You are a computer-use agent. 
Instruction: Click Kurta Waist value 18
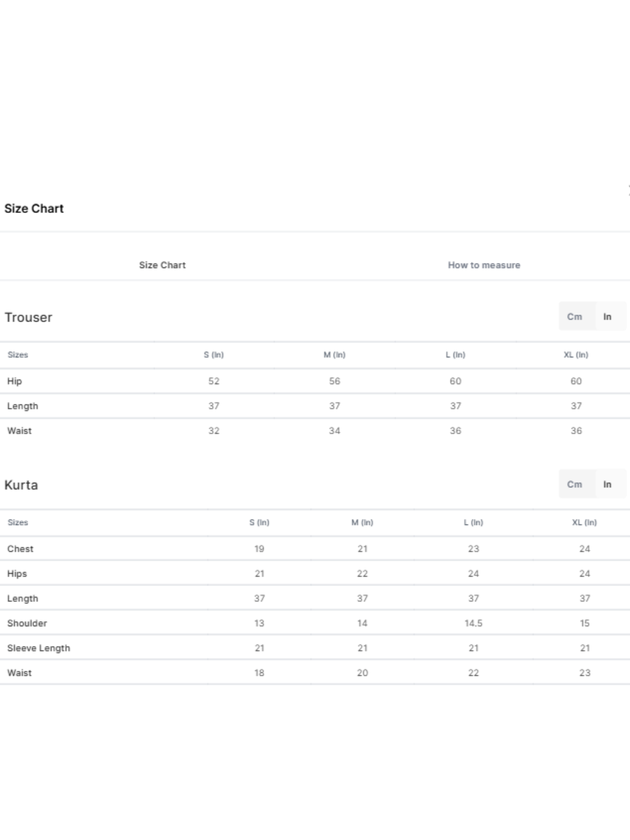tap(259, 673)
